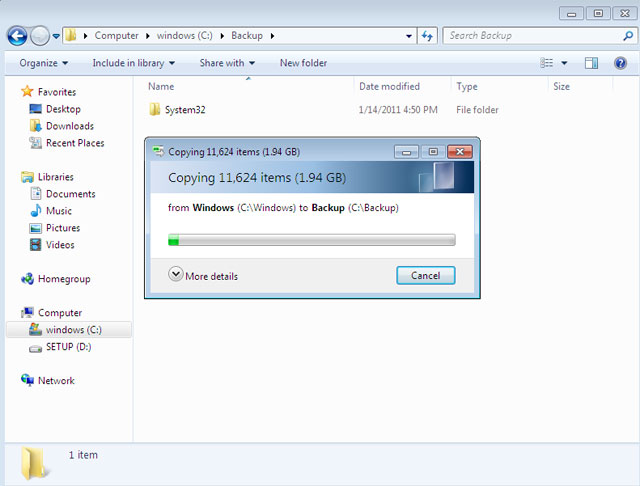640x486 pixels.
Task: Click folder icon in address bar
Action: point(71,36)
